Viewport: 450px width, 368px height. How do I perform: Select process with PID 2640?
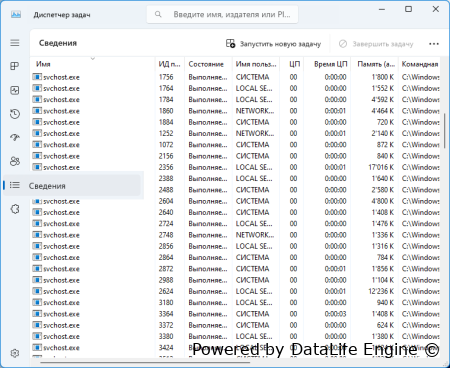235,212
